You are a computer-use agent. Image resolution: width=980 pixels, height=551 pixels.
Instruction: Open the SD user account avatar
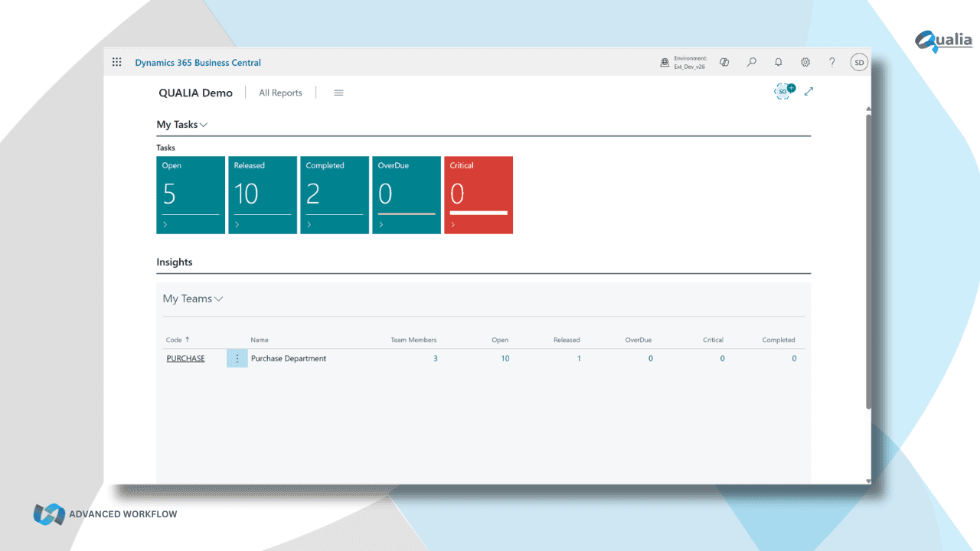tap(859, 63)
